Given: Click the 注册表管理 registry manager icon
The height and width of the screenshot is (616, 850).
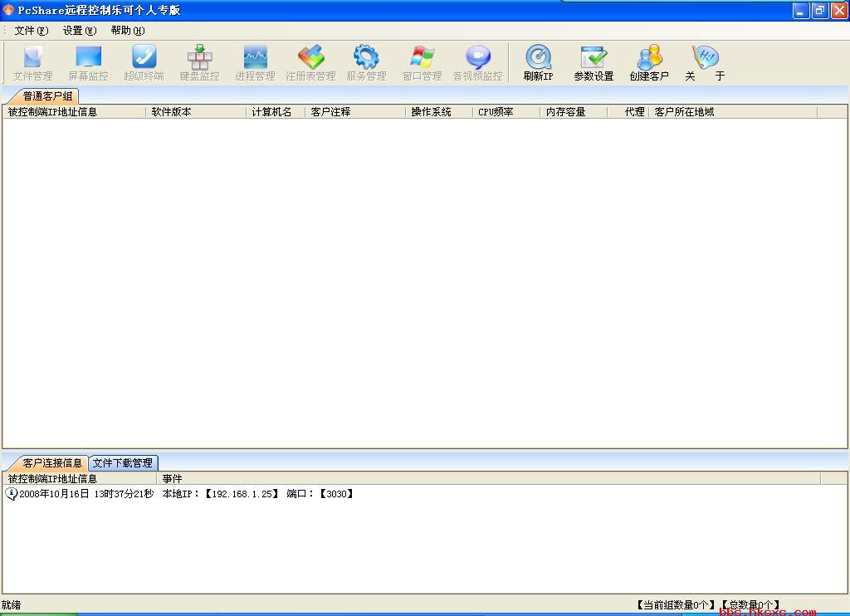Looking at the screenshot, I should 310,62.
